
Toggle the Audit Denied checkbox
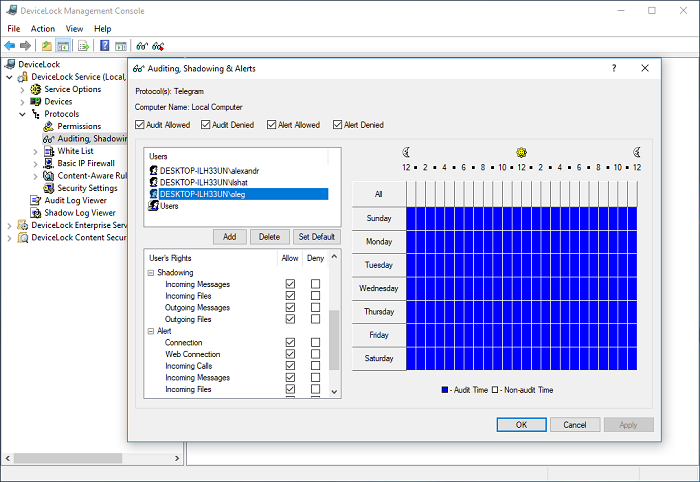pyautogui.click(x=205, y=125)
